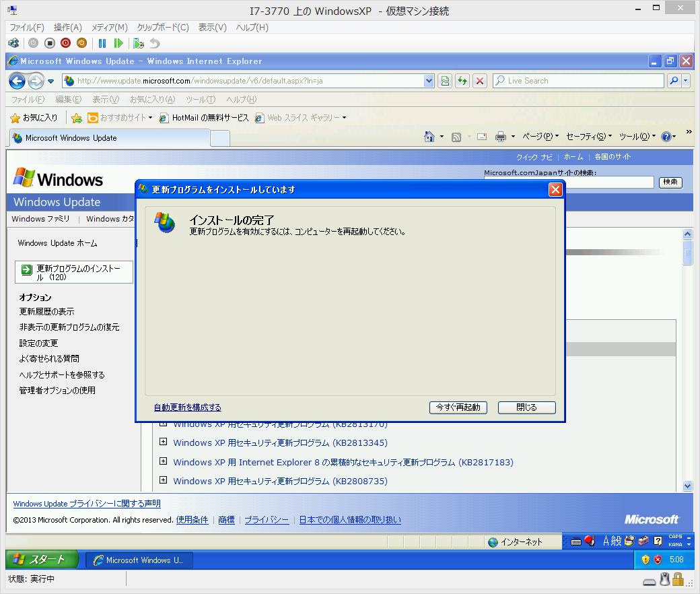Click Microsoft Windows U... taskbar button
The width and height of the screenshot is (700, 594).
point(139,560)
